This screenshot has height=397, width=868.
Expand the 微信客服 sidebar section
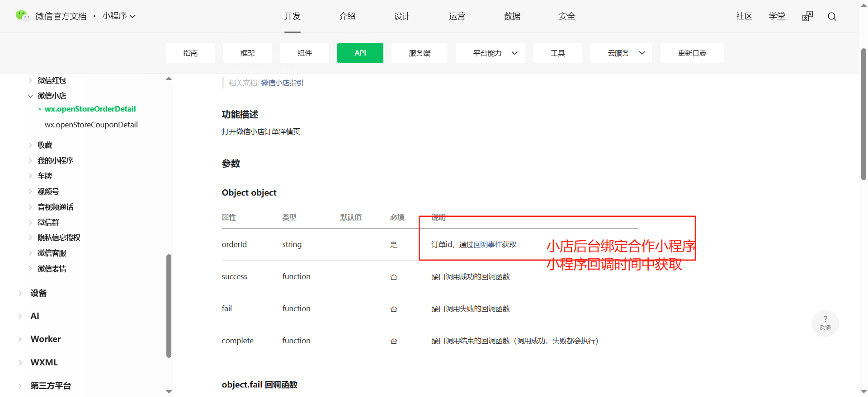(x=30, y=253)
